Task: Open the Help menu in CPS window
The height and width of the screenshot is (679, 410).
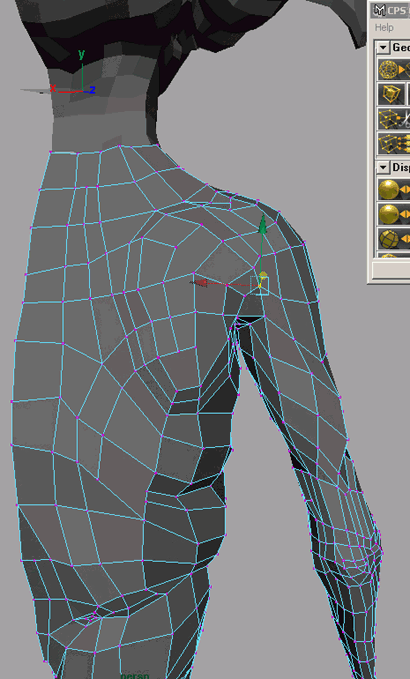Action: pos(384,28)
